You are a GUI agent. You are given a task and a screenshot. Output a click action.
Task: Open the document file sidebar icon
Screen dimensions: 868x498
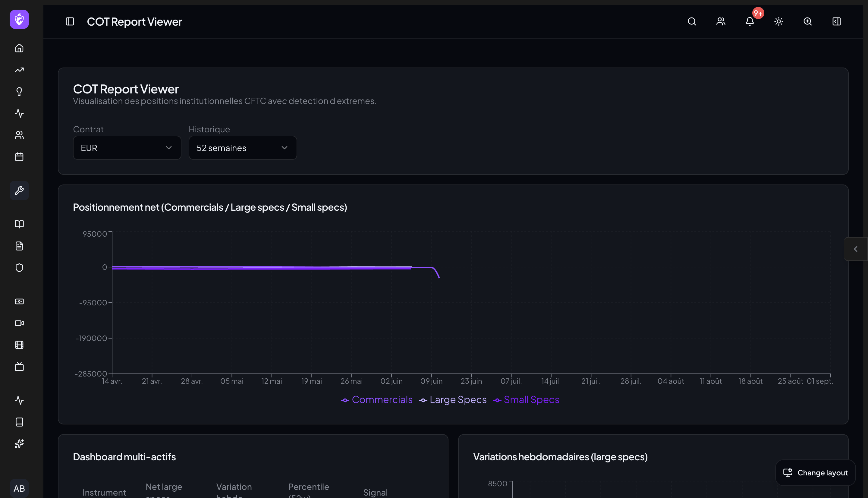pos(19,246)
